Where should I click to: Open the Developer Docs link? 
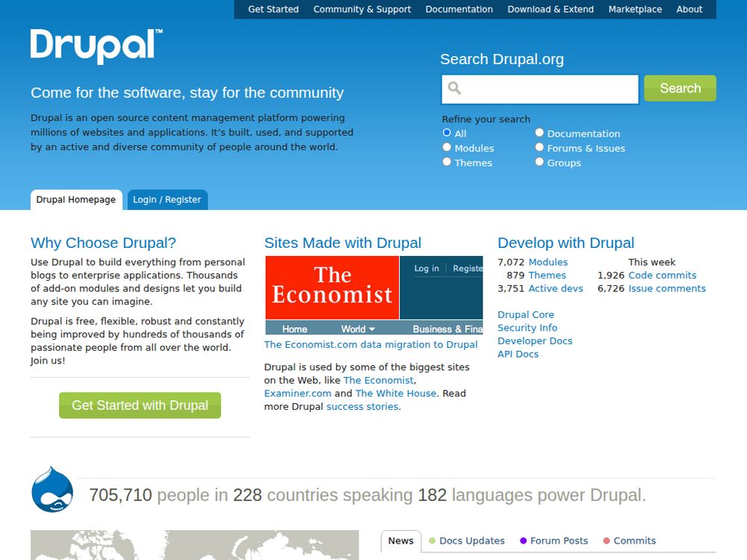535,341
